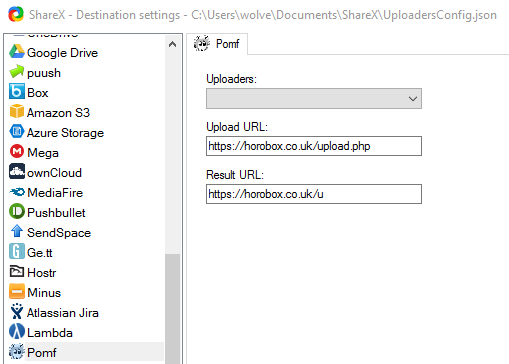Viewport: 509px width, 364px height.
Task: Click the Minus orange icon
Action: click(x=17, y=292)
